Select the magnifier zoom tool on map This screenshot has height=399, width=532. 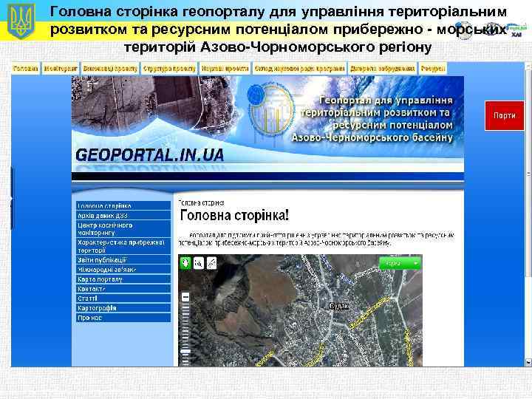coord(199,263)
